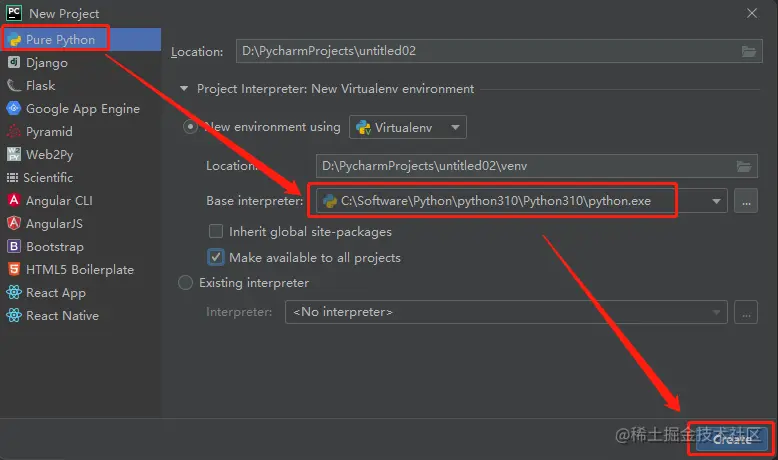Click the Pure Python snake icon

pyautogui.click(x=14, y=40)
